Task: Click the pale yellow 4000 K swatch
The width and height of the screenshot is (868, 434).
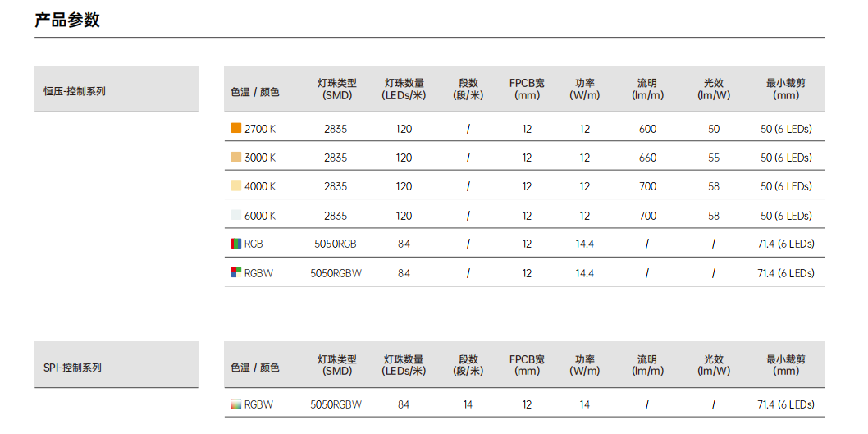Action: 235,186
